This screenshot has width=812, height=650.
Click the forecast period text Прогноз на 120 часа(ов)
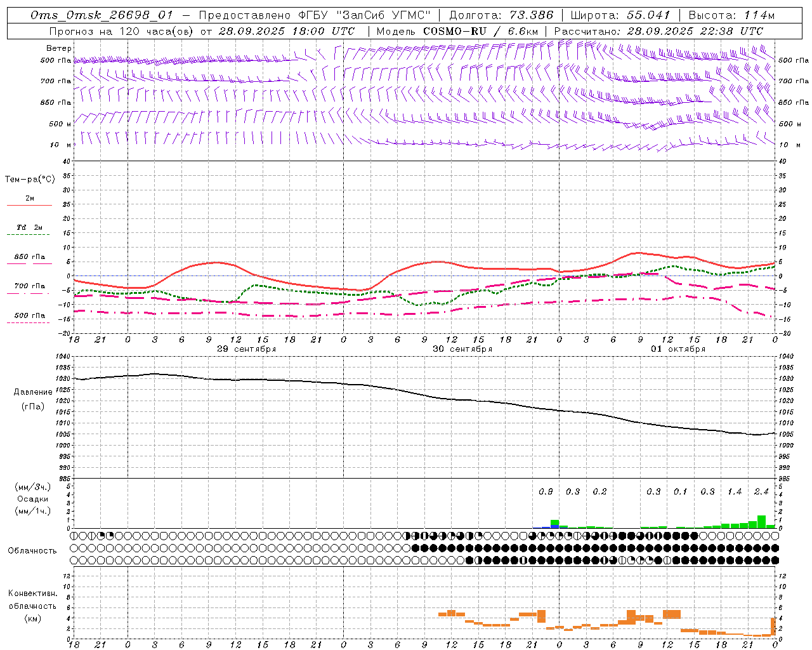click(x=121, y=31)
